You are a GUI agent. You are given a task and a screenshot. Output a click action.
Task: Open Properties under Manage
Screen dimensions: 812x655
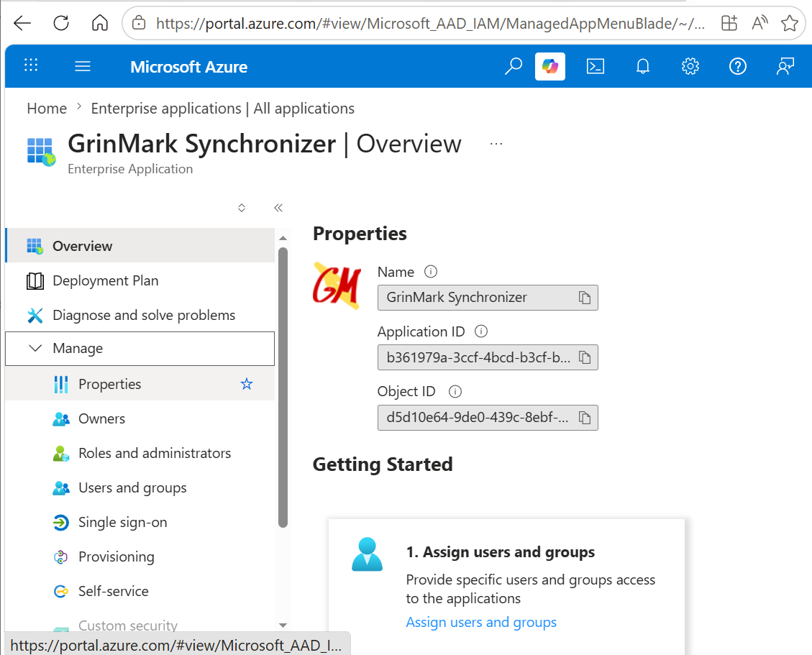click(x=140, y=384)
